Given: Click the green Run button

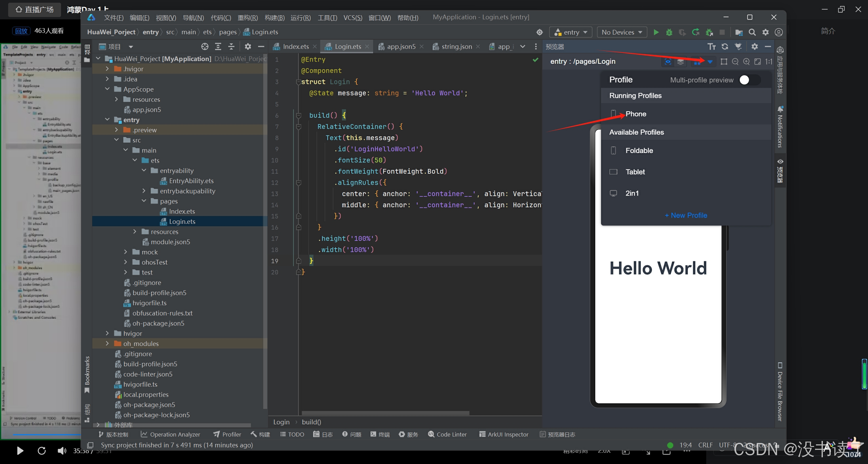Looking at the screenshot, I should pos(656,32).
